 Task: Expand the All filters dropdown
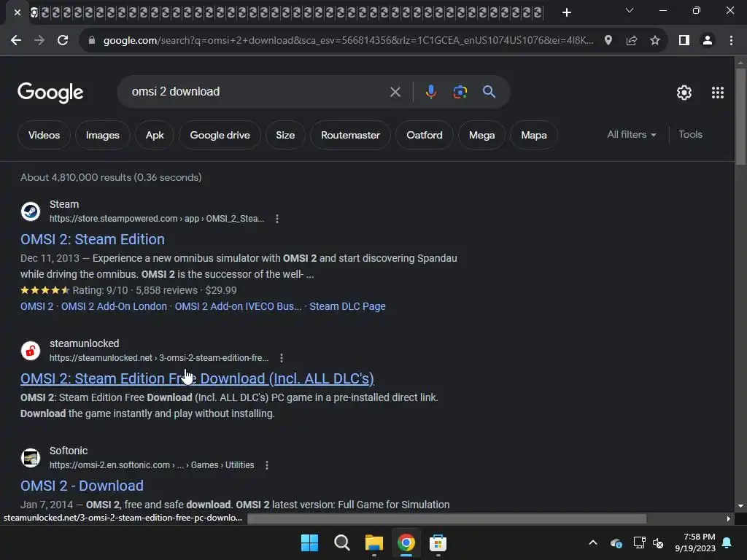point(631,135)
